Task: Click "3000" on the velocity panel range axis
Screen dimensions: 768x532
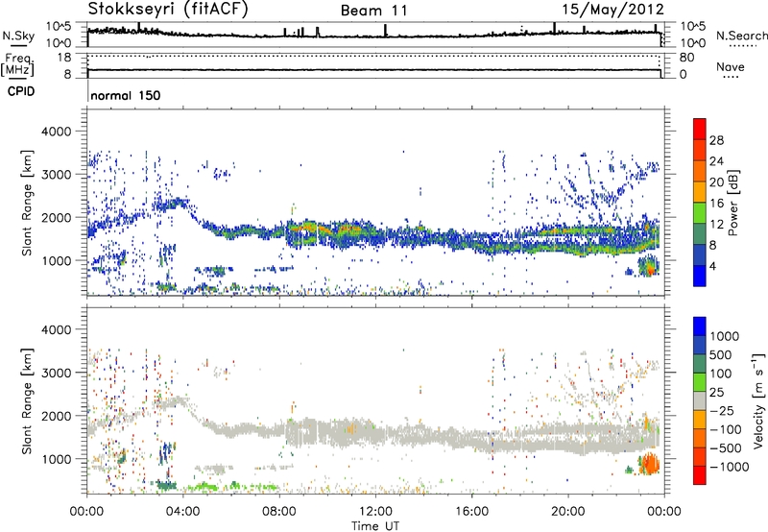Action: pyautogui.click(x=56, y=373)
